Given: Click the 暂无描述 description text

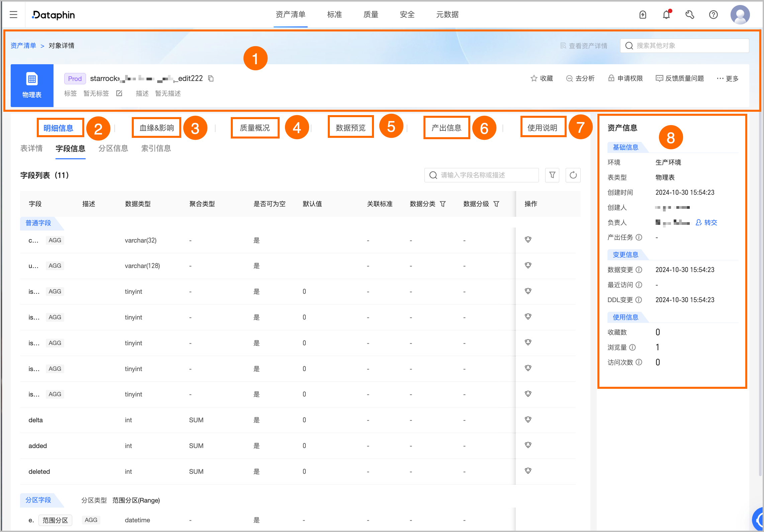Looking at the screenshot, I should (x=168, y=93).
